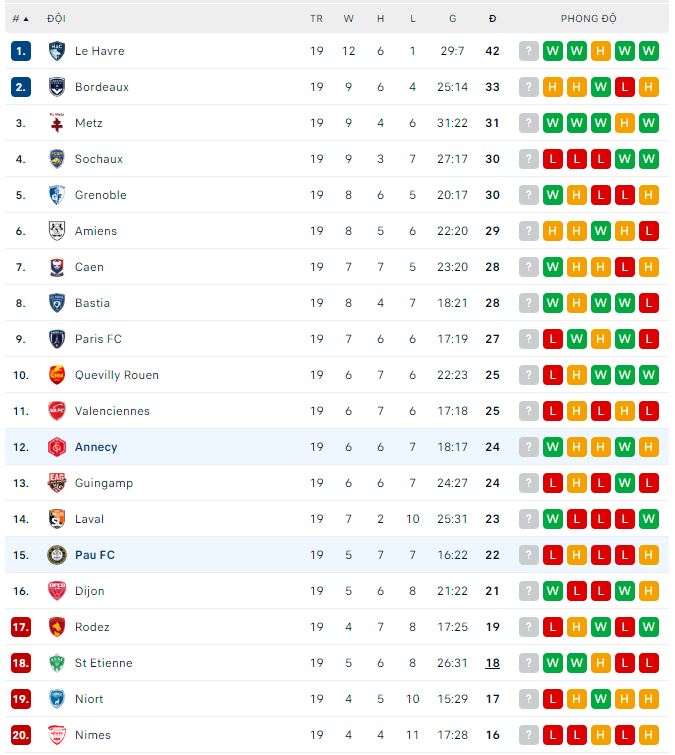This screenshot has width=675, height=755.
Task: Click the PHONG ĐỘ form column header
Action: click(x=588, y=19)
